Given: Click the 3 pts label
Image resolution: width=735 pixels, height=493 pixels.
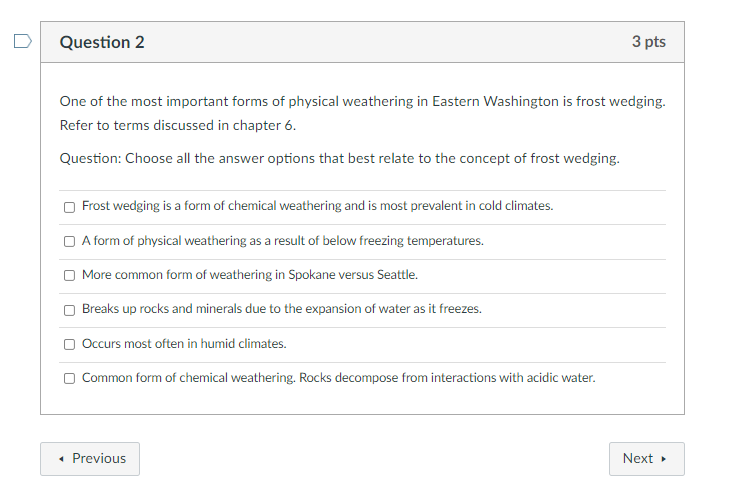Looking at the screenshot, I should (x=649, y=42).
